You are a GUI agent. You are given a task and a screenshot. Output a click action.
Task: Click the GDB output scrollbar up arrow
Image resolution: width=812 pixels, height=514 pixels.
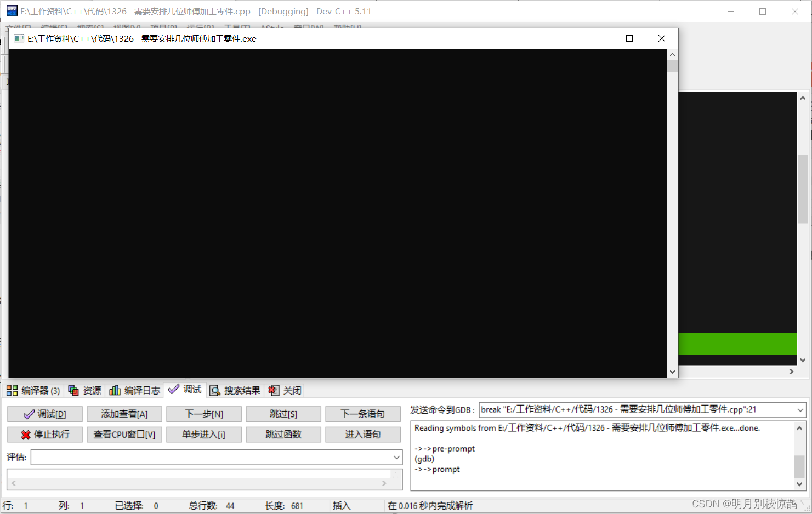pos(799,428)
